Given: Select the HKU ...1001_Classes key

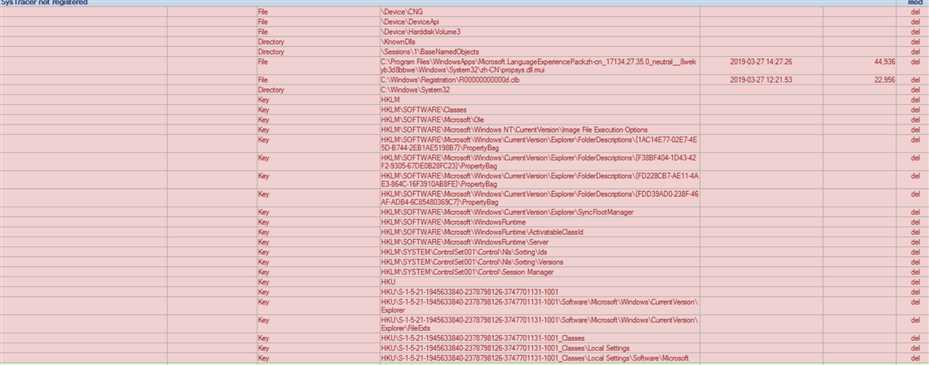Looking at the screenshot, I should 483,338.
